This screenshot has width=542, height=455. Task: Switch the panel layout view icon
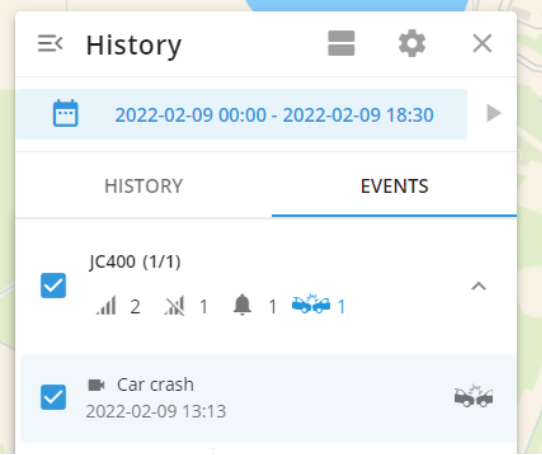point(341,44)
